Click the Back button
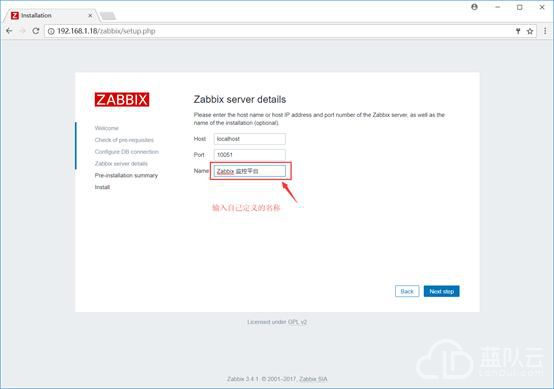The image size is (554, 389). [x=407, y=291]
